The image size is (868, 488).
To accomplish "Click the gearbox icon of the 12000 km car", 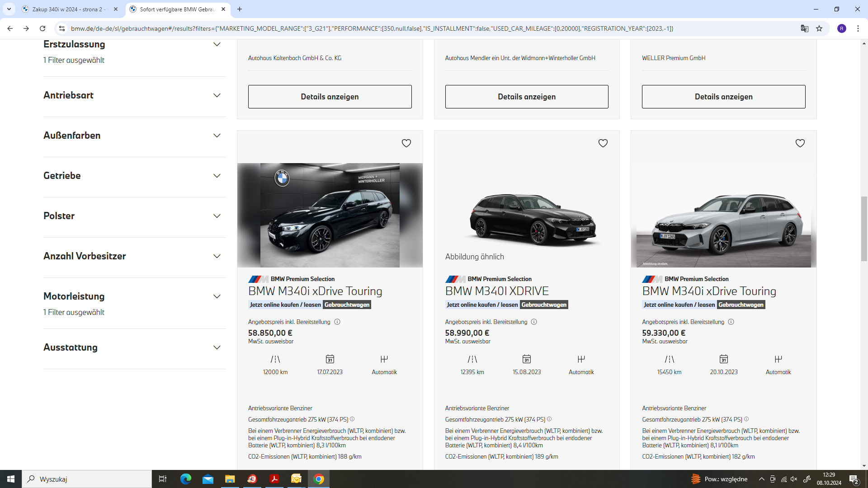I will (384, 359).
